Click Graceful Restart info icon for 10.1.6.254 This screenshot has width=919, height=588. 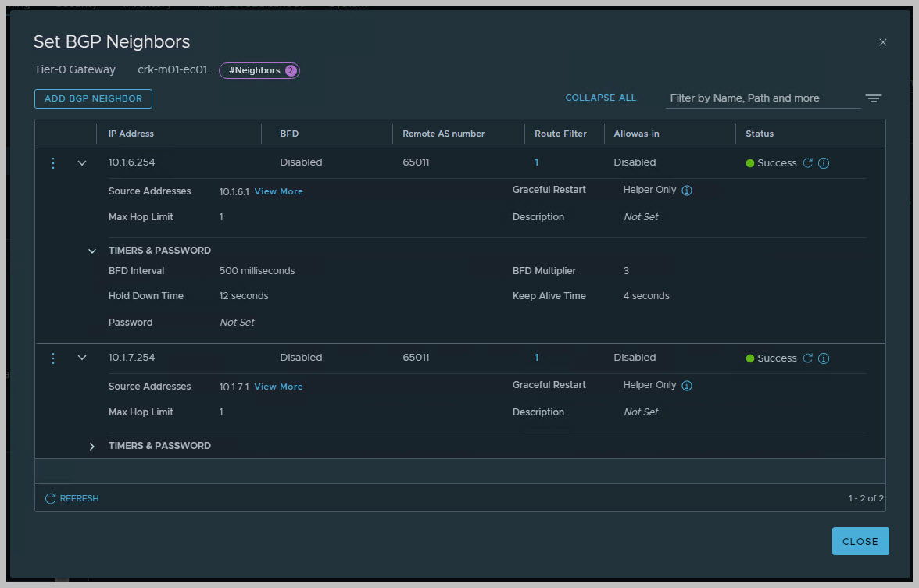(687, 191)
